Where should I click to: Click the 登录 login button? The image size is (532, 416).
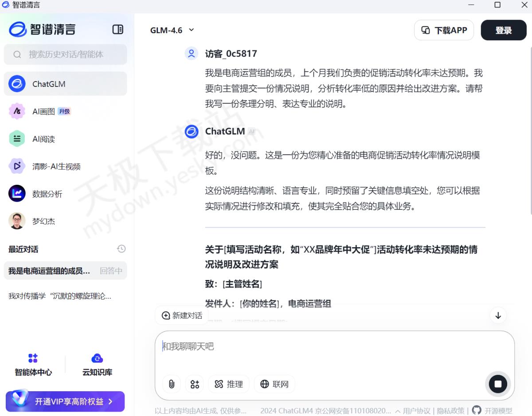tap(503, 30)
